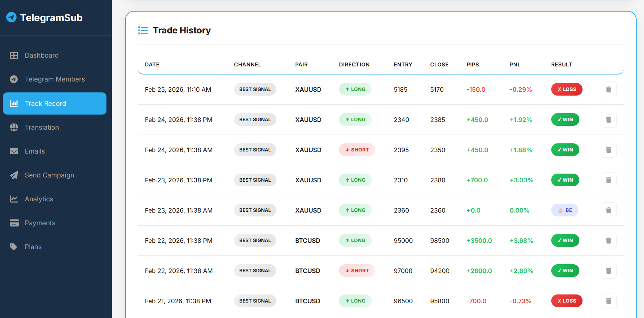Open the Track Record section

click(45, 103)
